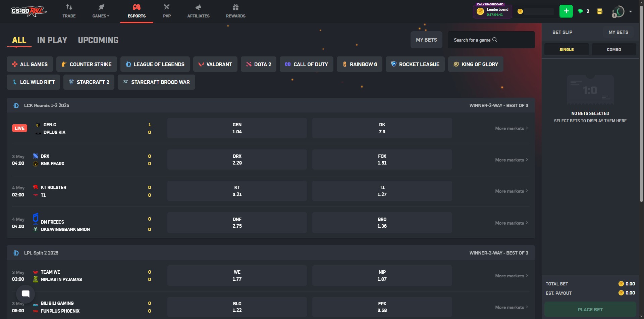Filter by King of Glory
The width and height of the screenshot is (644, 319).
click(x=476, y=64)
